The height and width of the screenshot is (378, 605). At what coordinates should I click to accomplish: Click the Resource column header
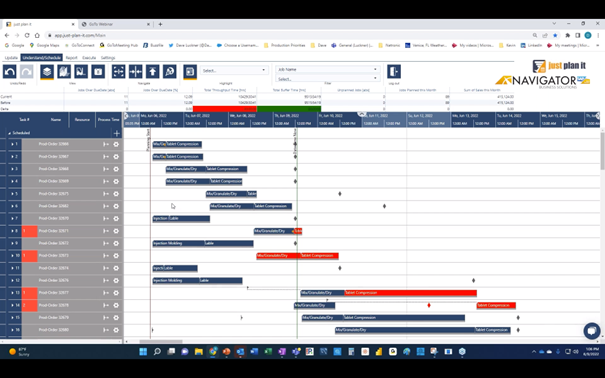coord(82,120)
